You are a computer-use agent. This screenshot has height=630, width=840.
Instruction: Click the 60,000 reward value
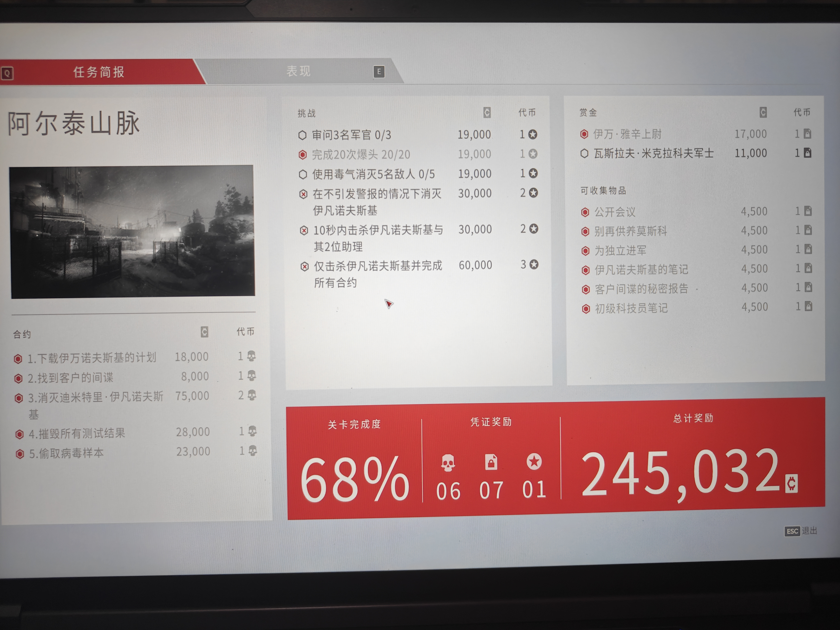click(475, 265)
